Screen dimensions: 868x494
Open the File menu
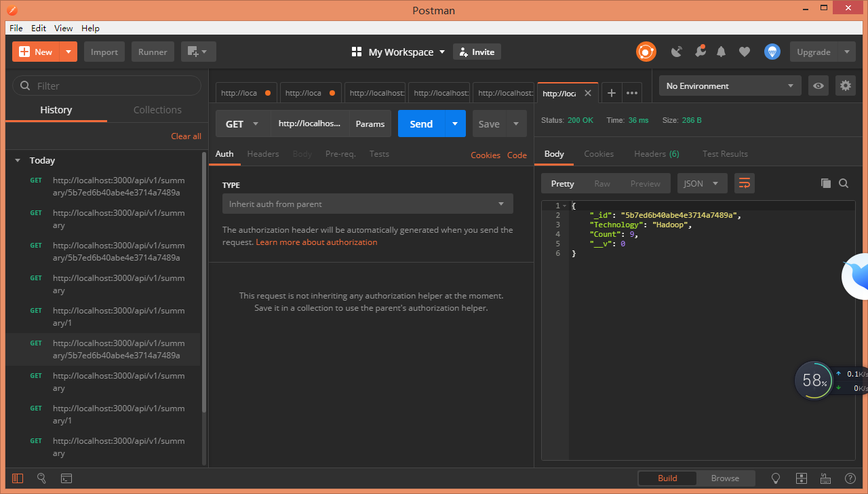point(16,28)
